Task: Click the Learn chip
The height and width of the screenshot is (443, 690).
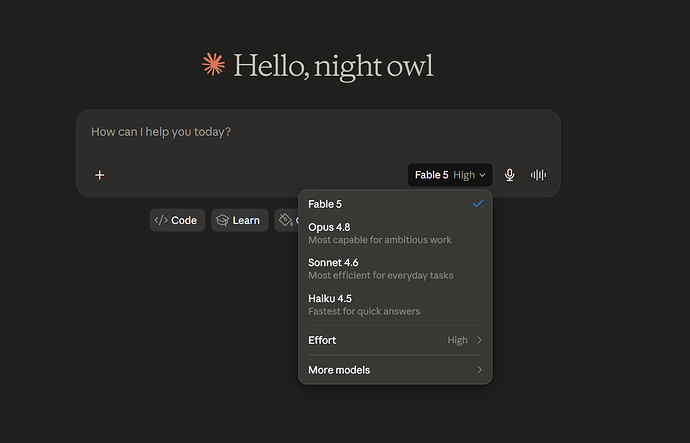Action: click(x=239, y=220)
